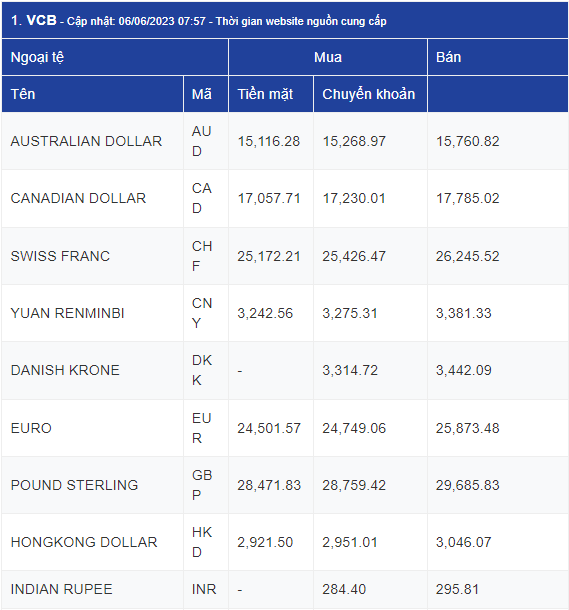Select the Mua column header
This screenshot has height=610, width=569.
[328, 57]
